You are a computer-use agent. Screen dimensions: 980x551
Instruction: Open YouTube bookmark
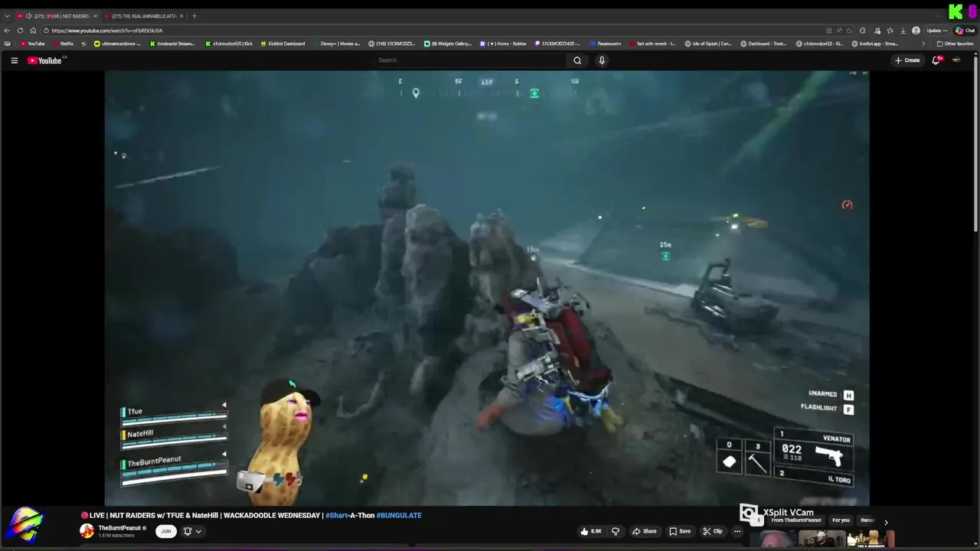(x=32, y=44)
